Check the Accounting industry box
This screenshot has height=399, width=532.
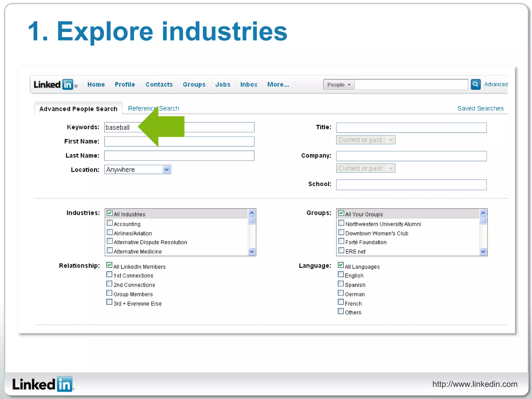tap(110, 223)
